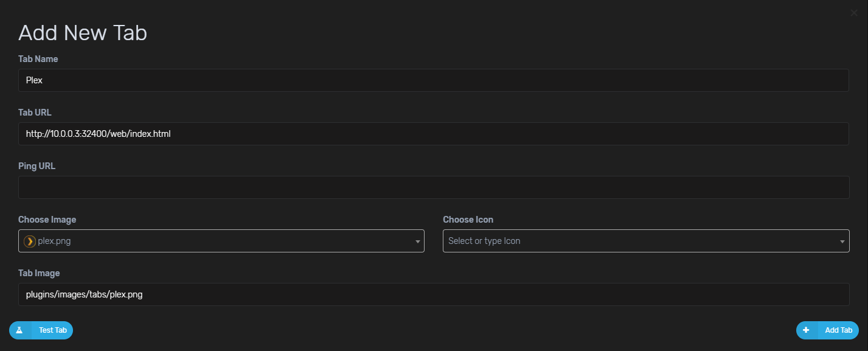Focus the empty Ping URL field

(x=434, y=187)
